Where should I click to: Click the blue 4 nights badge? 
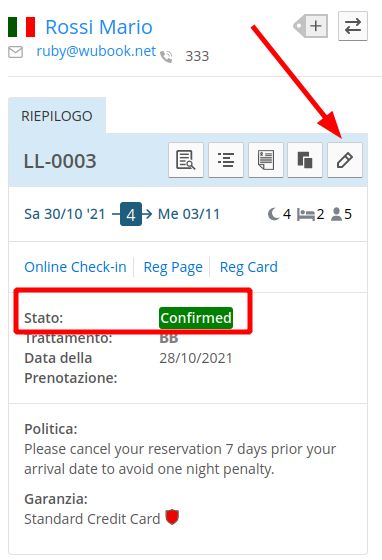[131, 214]
